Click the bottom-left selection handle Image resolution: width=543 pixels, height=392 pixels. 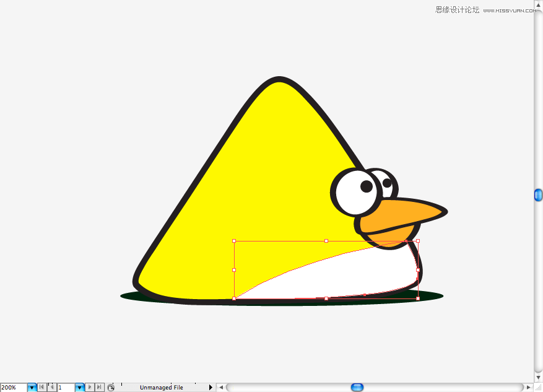tap(234, 298)
